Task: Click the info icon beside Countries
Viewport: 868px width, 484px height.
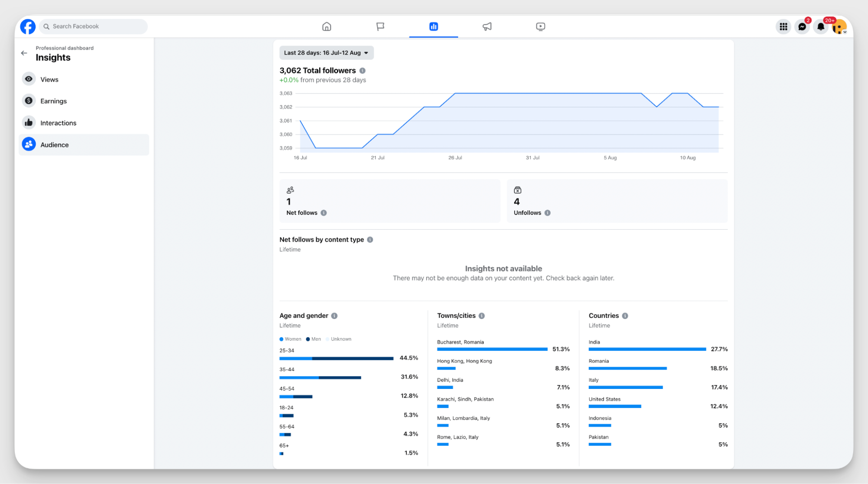Action: pyautogui.click(x=625, y=316)
